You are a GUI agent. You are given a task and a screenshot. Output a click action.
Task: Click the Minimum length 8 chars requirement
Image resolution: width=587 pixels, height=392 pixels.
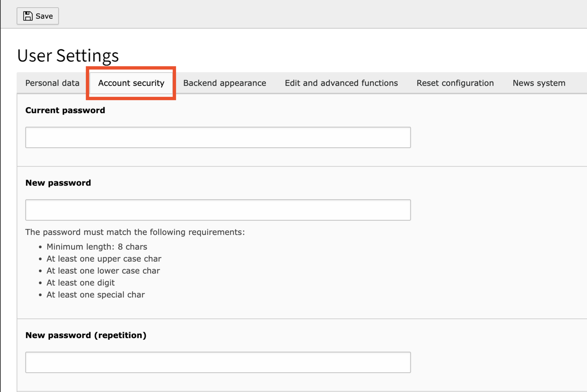[97, 247]
